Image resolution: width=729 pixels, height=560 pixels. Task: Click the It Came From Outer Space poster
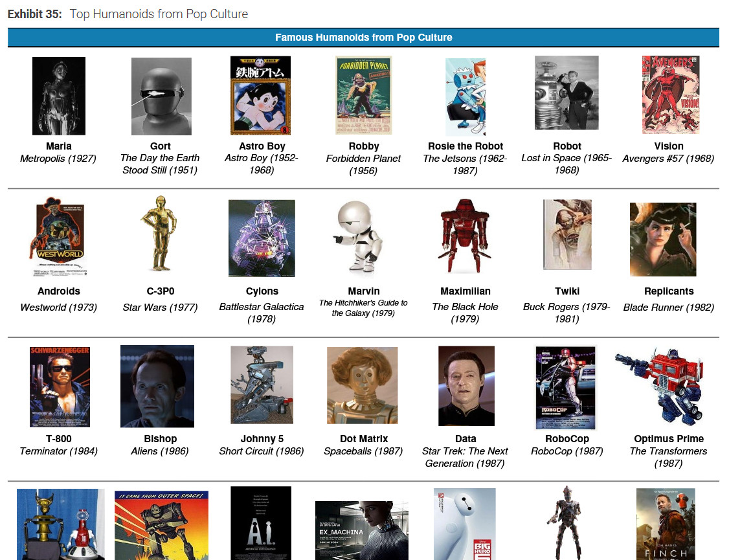point(161,526)
